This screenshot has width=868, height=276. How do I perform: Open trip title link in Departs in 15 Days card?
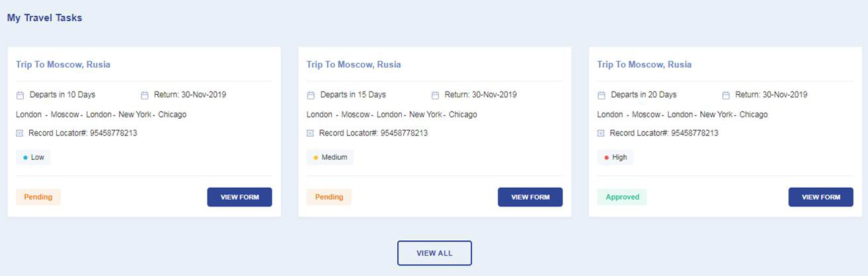click(353, 64)
